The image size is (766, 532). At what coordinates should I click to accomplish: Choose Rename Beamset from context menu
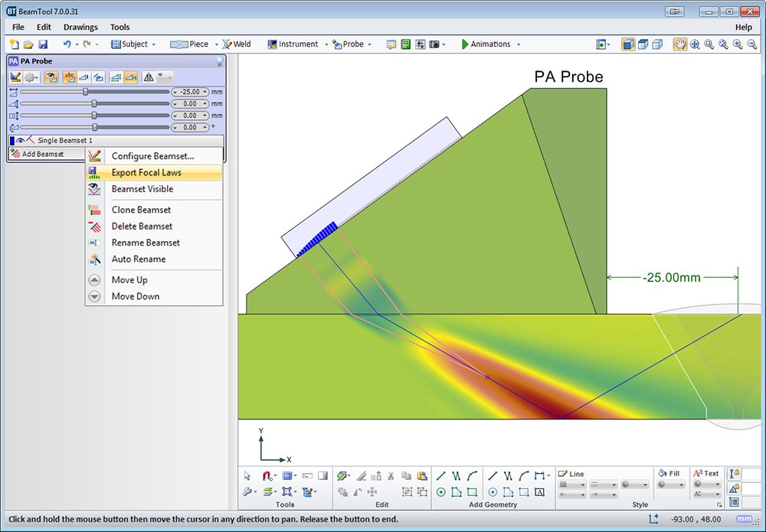point(154,243)
